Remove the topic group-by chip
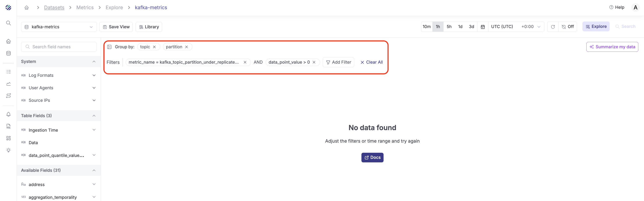 click(154, 47)
